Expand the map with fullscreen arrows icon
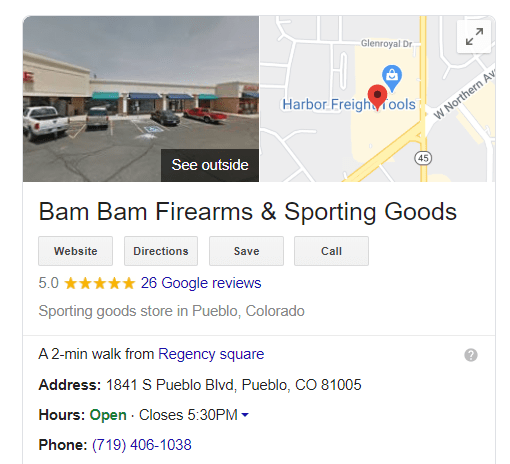Screen dimensions: 510x464 click(474, 37)
